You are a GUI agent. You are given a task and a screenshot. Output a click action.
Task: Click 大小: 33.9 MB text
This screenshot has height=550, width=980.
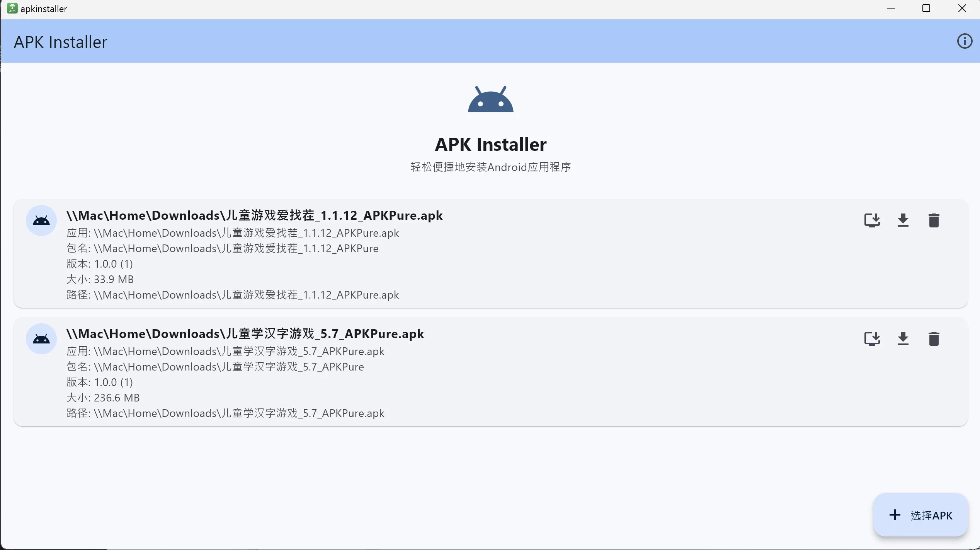tap(100, 279)
